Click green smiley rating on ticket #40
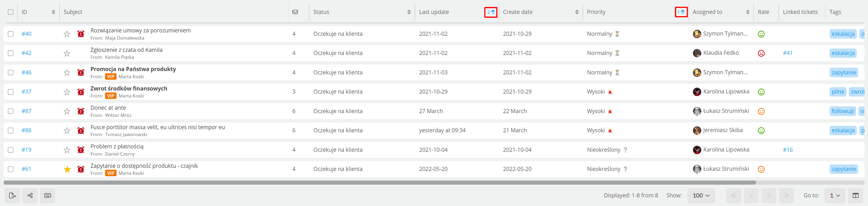Image resolution: width=868 pixels, height=206 pixels. pos(761,34)
